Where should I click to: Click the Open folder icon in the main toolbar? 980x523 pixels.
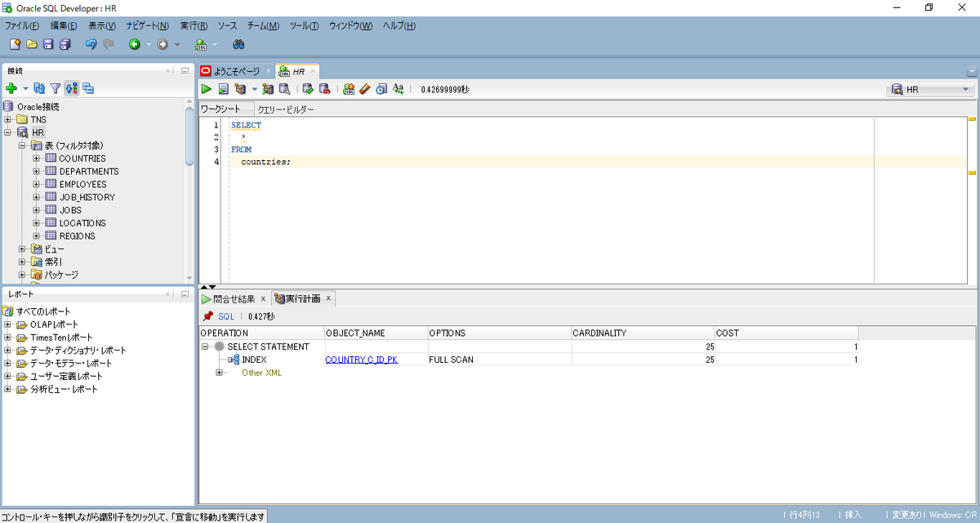pos(32,44)
